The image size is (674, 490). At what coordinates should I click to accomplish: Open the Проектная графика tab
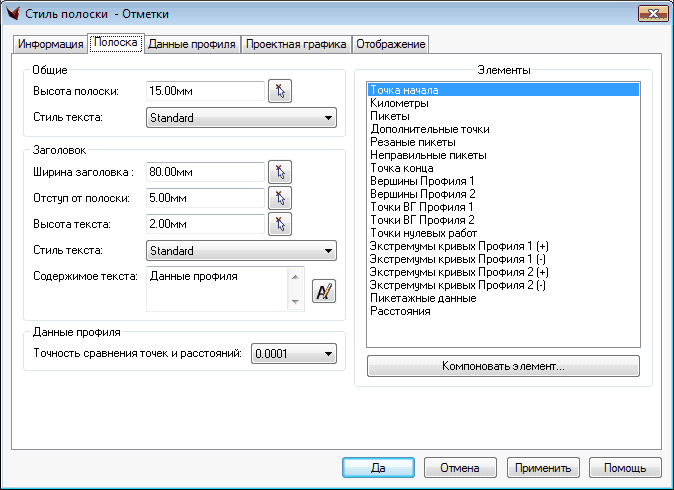pos(296,44)
